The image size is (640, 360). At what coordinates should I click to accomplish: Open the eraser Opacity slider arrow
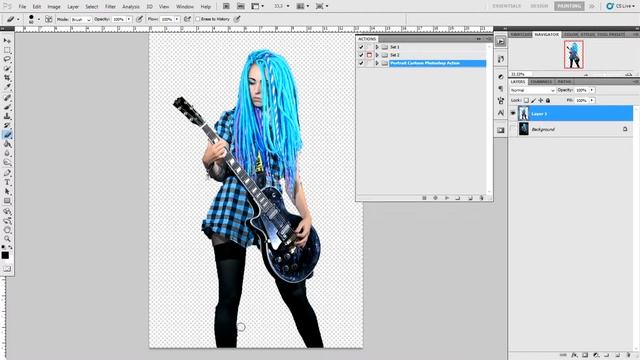[129, 19]
